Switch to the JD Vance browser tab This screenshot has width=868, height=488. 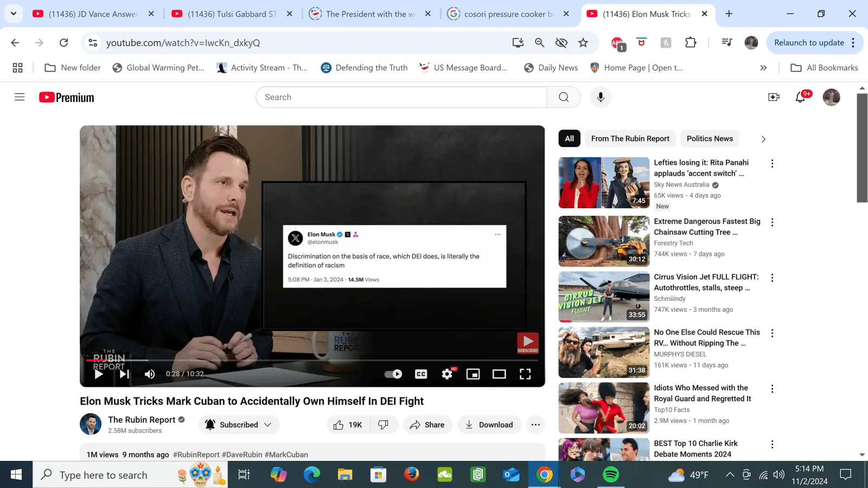92,14
